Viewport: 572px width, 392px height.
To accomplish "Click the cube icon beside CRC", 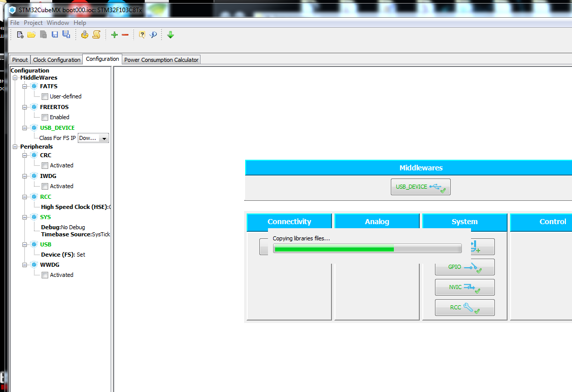I will (35, 155).
